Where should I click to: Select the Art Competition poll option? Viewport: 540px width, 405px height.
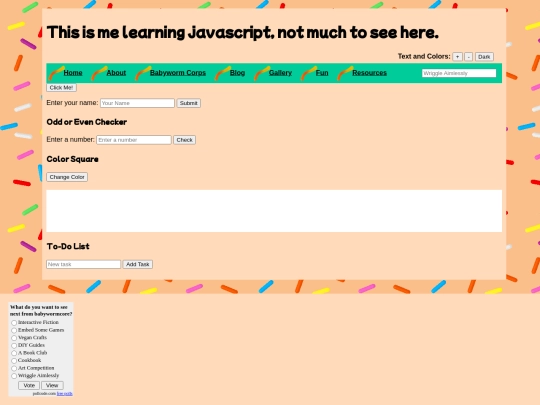tap(14, 368)
